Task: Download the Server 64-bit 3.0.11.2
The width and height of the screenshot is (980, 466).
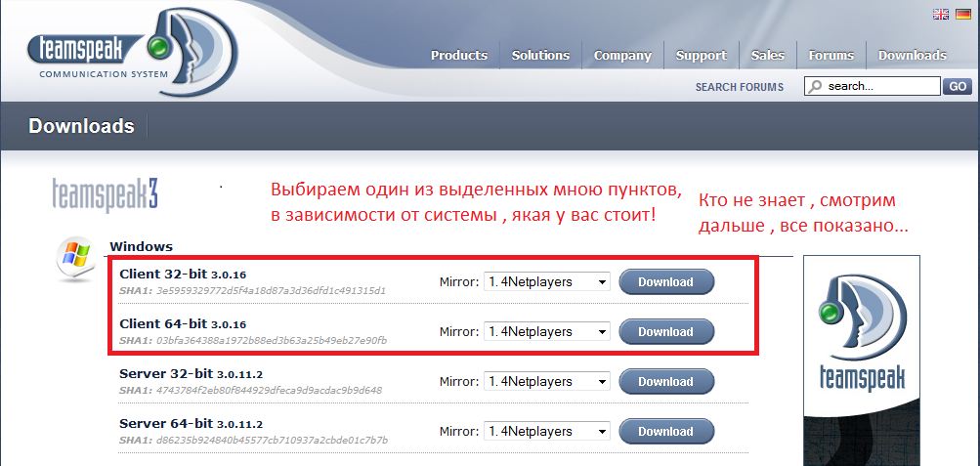Action: tap(666, 431)
